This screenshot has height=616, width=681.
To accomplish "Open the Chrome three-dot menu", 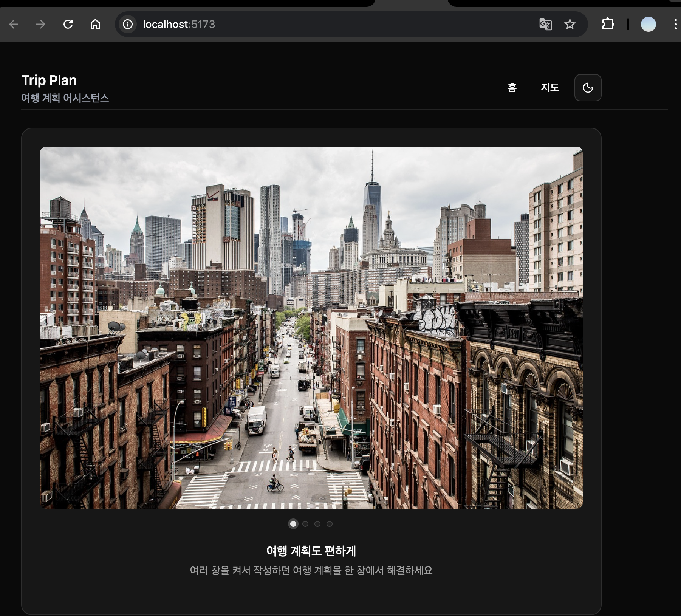I will (x=675, y=24).
